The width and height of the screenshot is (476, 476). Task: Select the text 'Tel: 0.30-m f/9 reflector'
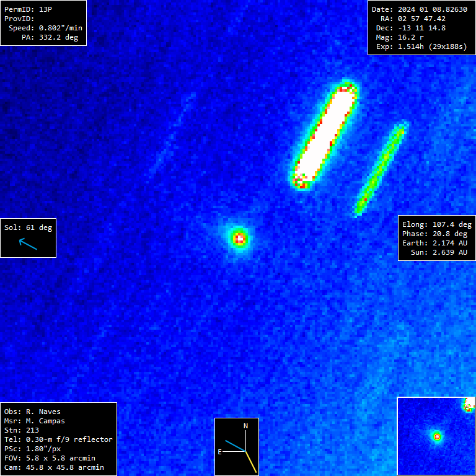point(59,439)
